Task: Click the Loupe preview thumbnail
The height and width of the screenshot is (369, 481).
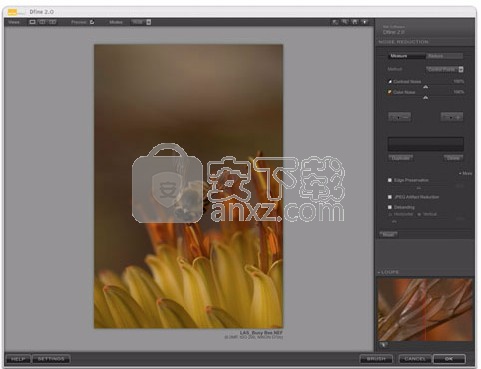Action: (x=425, y=310)
